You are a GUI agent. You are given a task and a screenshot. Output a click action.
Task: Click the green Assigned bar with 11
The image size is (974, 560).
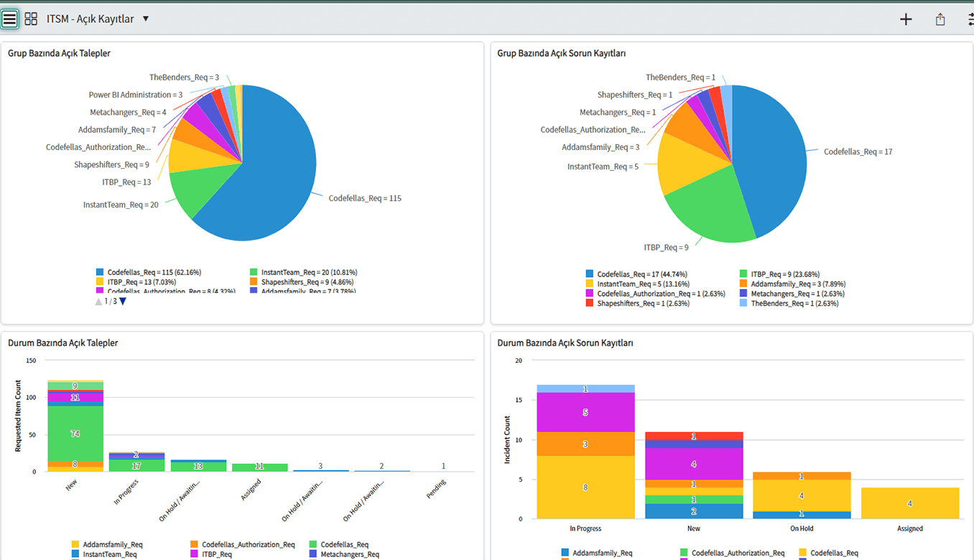coord(259,467)
